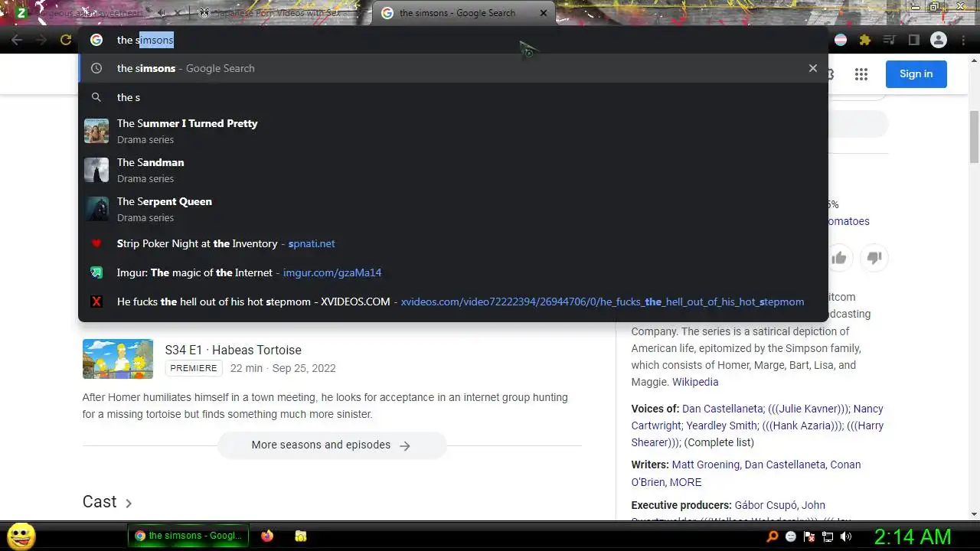The height and width of the screenshot is (551, 980).
Task: Open the Chrome three-dot menu
Action: pos(964,40)
